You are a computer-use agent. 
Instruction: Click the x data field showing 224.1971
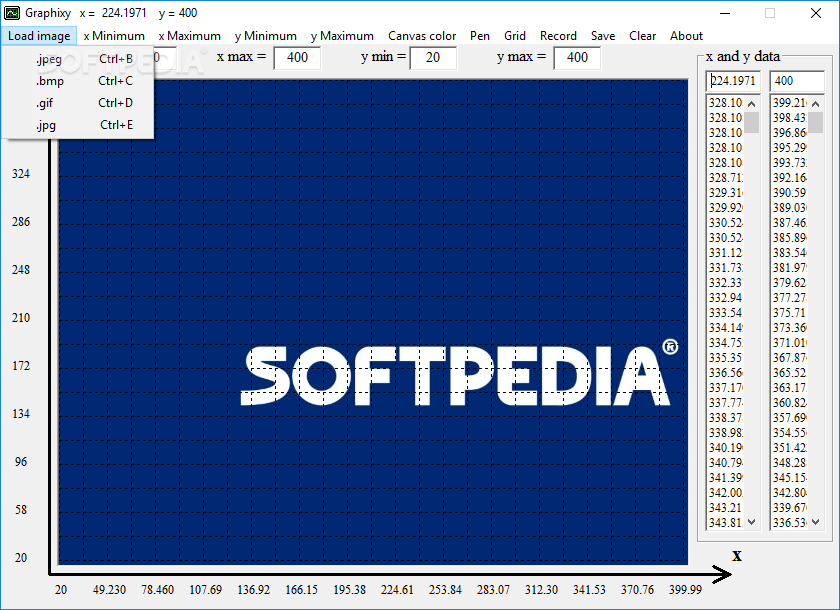(733, 81)
